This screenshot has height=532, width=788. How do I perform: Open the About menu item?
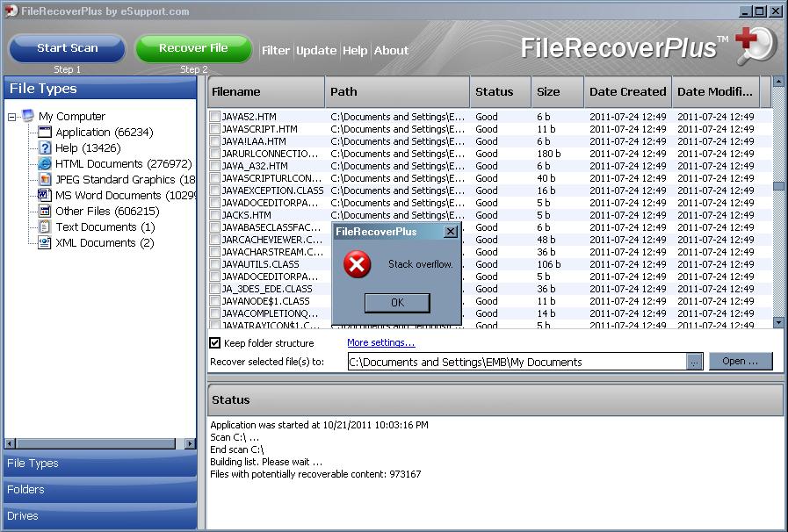coord(391,51)
